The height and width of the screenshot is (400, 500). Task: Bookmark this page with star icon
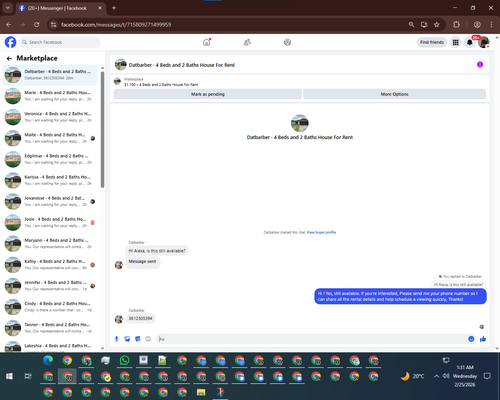[x=437, y=25]
